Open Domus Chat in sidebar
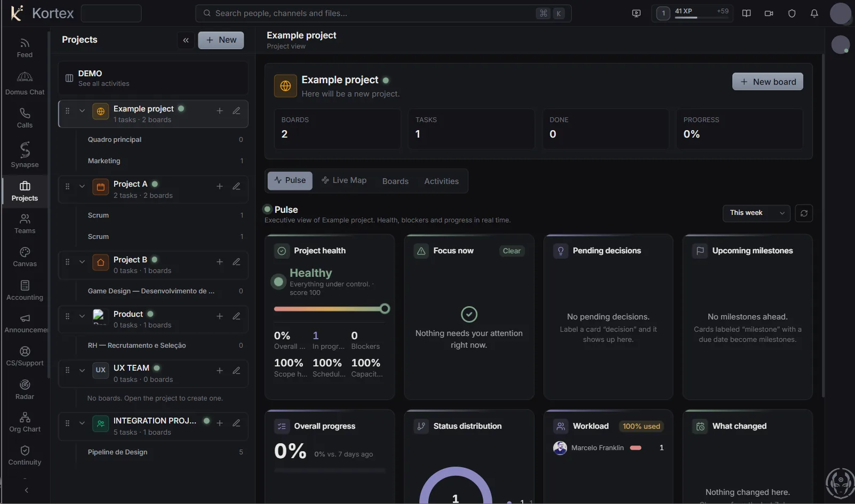The width and height of the screenshot is (855, 504). pos(25,84)
